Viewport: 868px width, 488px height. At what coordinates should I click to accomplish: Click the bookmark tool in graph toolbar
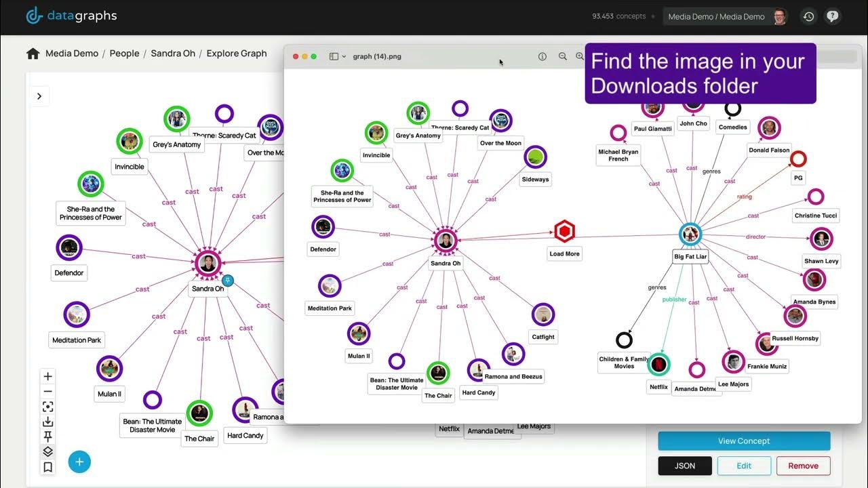tap(47, 467)
